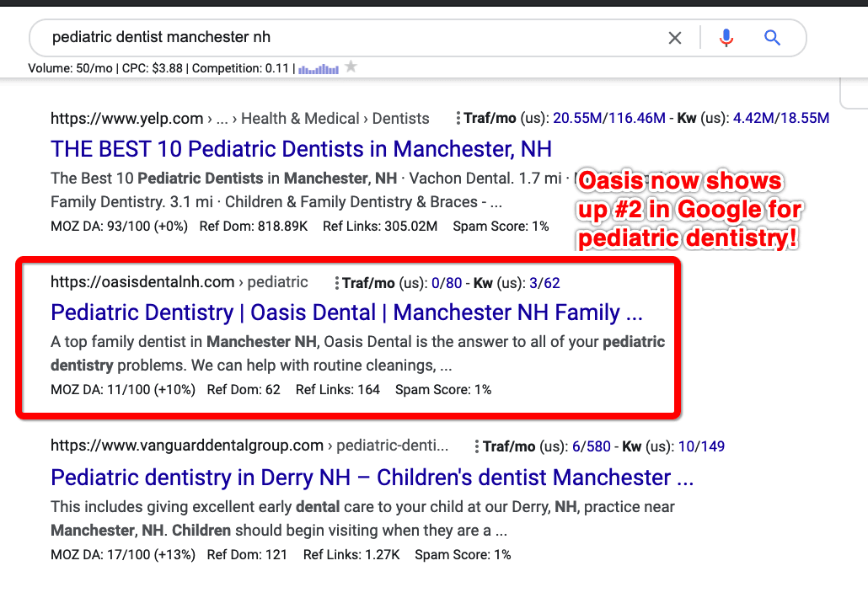Select 'Ref Links: 305.02M' under Yelp result
868x598 pixels.
click(x=380, y=227)
